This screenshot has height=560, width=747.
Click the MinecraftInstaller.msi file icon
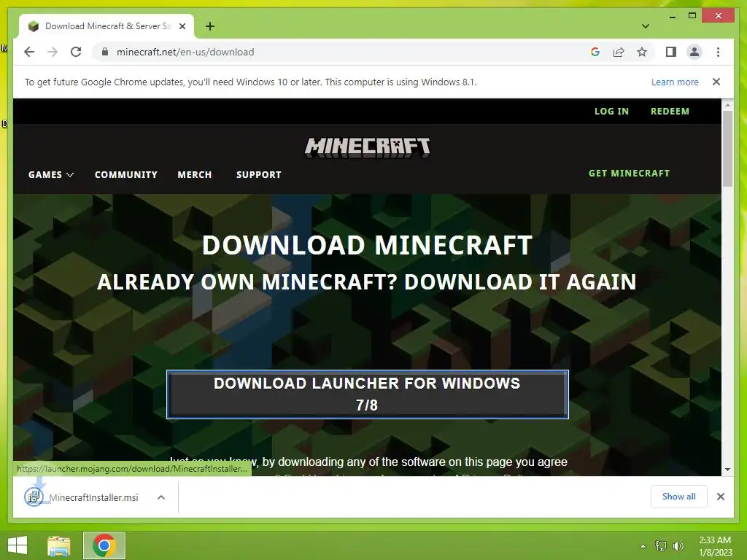tap(34, 497)
